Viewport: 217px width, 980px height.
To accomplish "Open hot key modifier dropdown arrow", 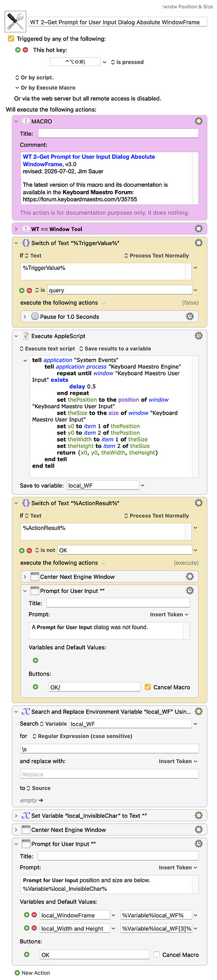I will click(x=104, y=62).
